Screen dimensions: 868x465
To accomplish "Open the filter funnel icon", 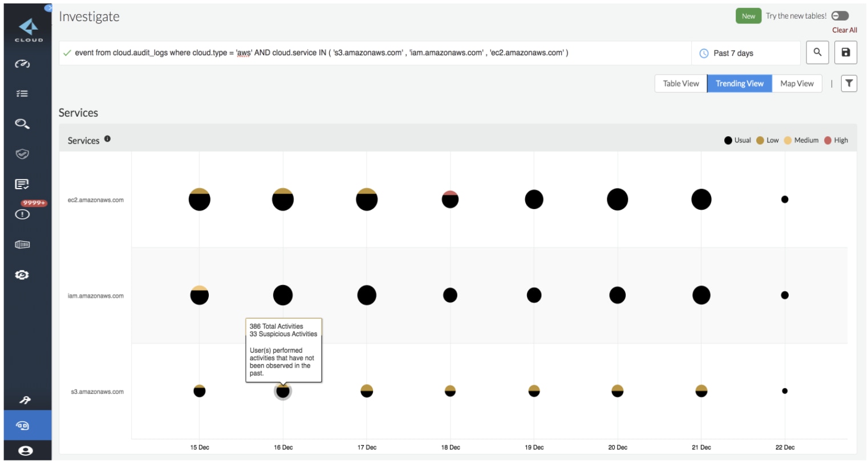I will [849, 83].
